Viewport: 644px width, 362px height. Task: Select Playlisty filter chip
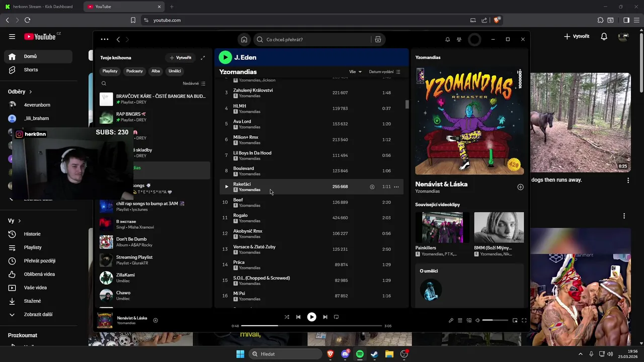(110, 71)
